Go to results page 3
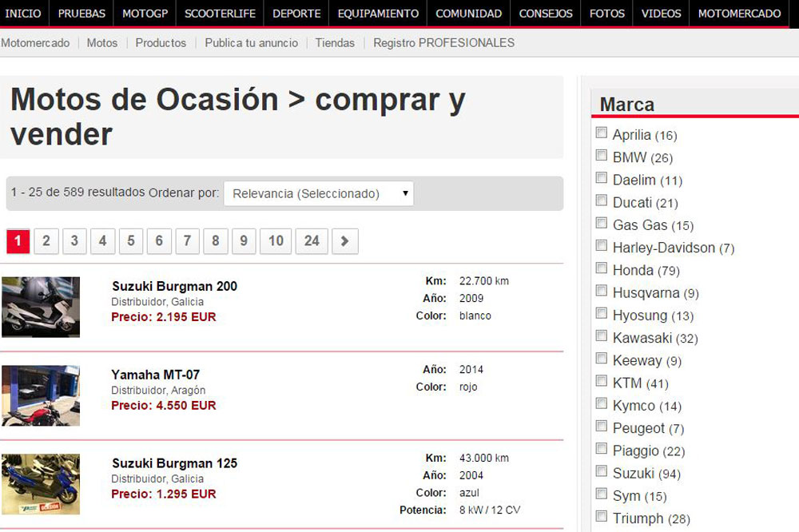 click(x=74, y=241)
